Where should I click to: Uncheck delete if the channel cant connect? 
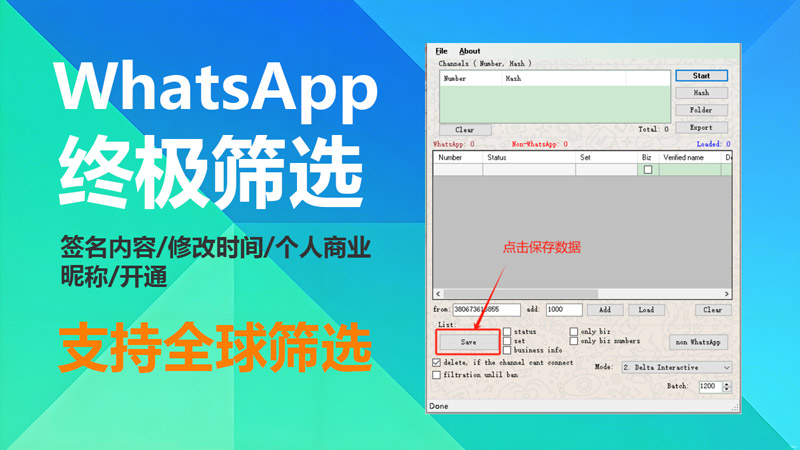tap(437, 363)
